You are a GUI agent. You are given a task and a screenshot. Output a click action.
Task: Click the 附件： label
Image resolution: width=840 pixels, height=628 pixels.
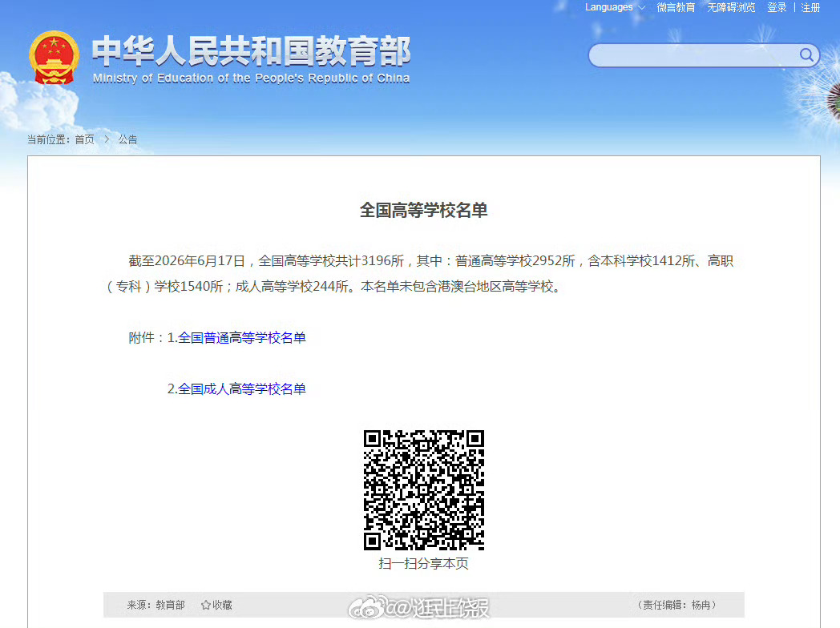coord(147,338)
